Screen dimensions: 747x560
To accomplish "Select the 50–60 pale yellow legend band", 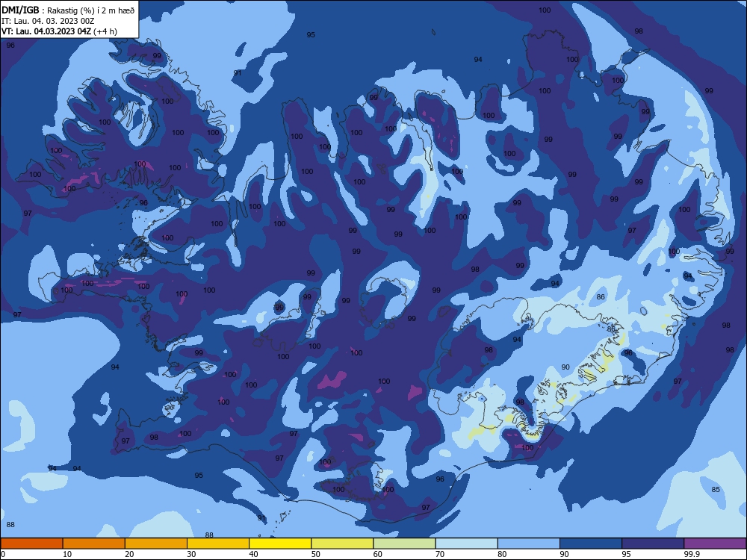I will click(x=342, y=544).
